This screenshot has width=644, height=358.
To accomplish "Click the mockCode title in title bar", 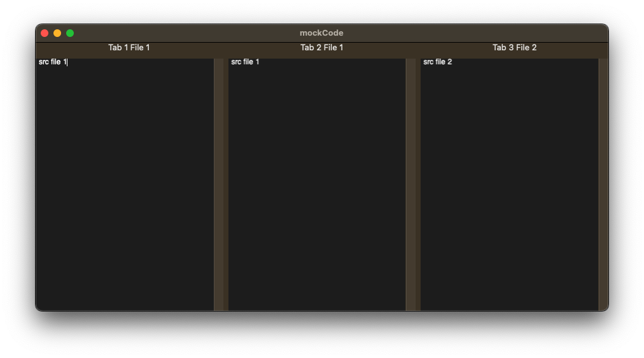I will point(321,33).
